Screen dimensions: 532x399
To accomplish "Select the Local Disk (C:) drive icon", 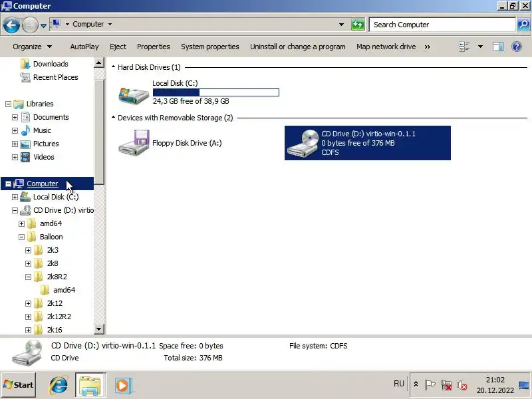I will [x=134, y=94].
